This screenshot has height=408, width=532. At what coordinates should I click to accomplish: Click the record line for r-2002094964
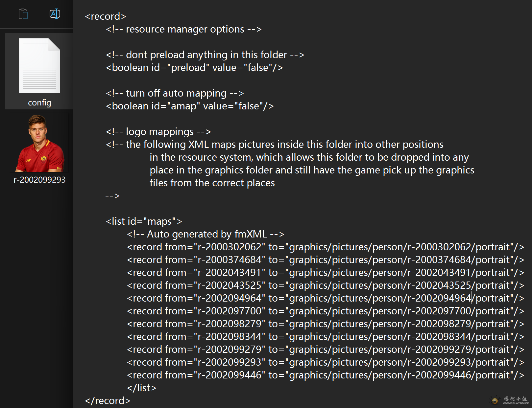coord(326,298)
